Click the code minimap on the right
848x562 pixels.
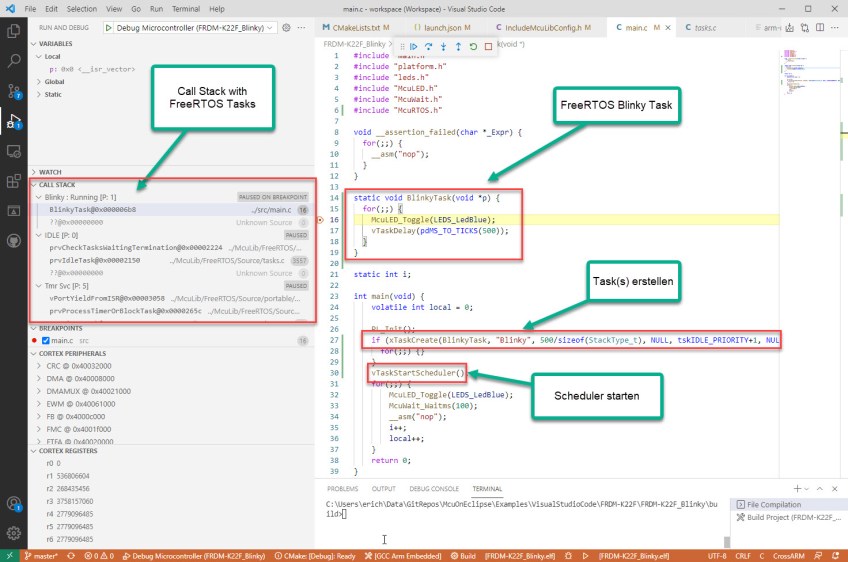(795, 70)
